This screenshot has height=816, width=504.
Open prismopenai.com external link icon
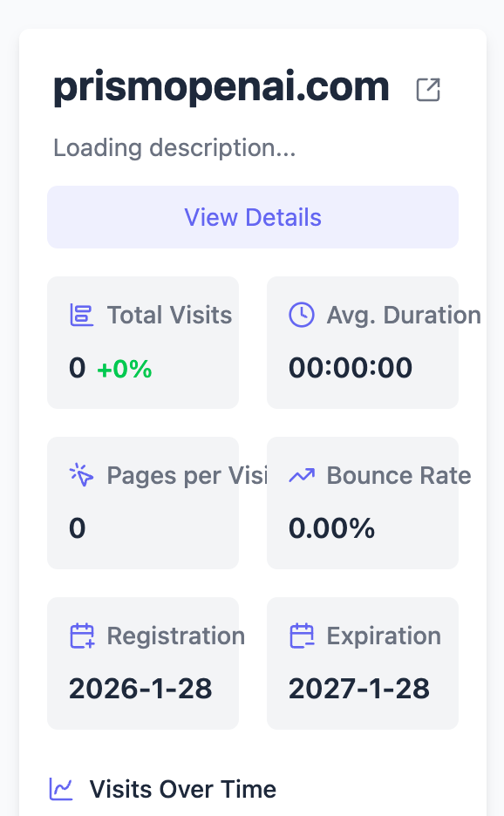(x=428, y=90)
